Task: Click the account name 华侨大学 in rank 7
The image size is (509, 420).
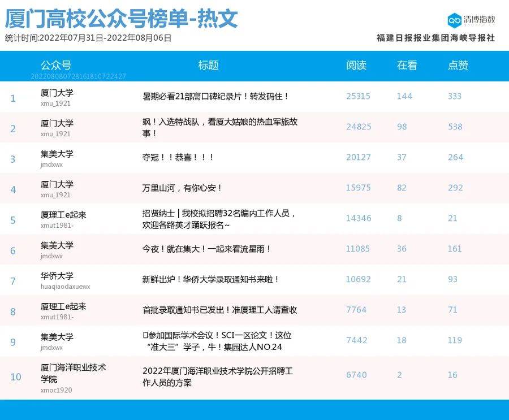Action: [x=57, y=276]
